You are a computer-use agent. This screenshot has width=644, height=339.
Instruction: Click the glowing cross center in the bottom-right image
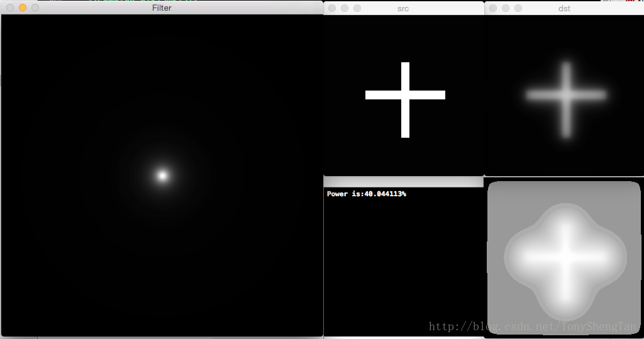(565, 257)
